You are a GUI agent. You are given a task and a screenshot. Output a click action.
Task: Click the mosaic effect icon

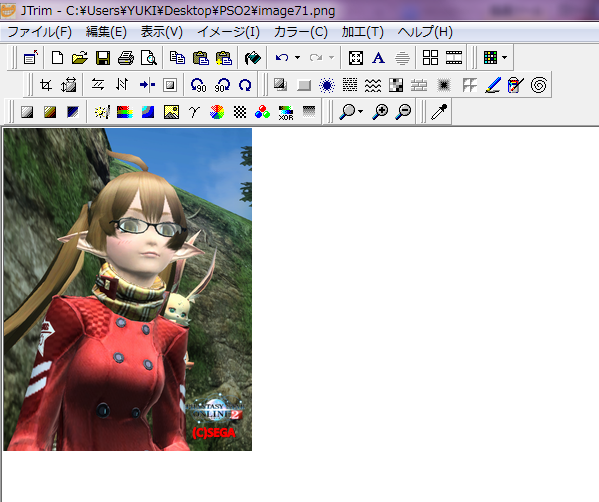tap(396, 85)
